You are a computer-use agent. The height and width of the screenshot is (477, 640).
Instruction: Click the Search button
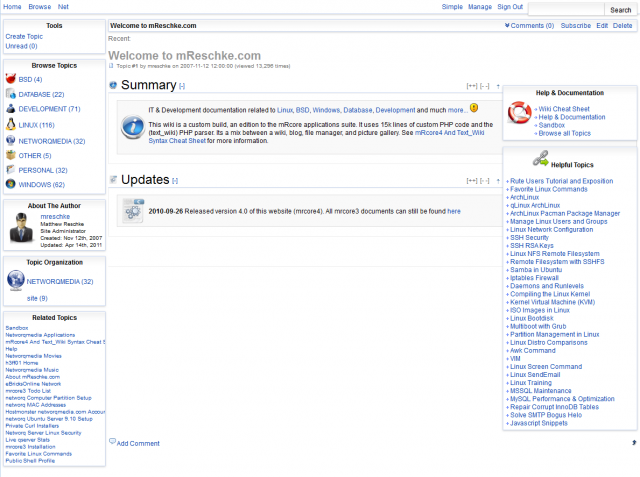point(620,10)
